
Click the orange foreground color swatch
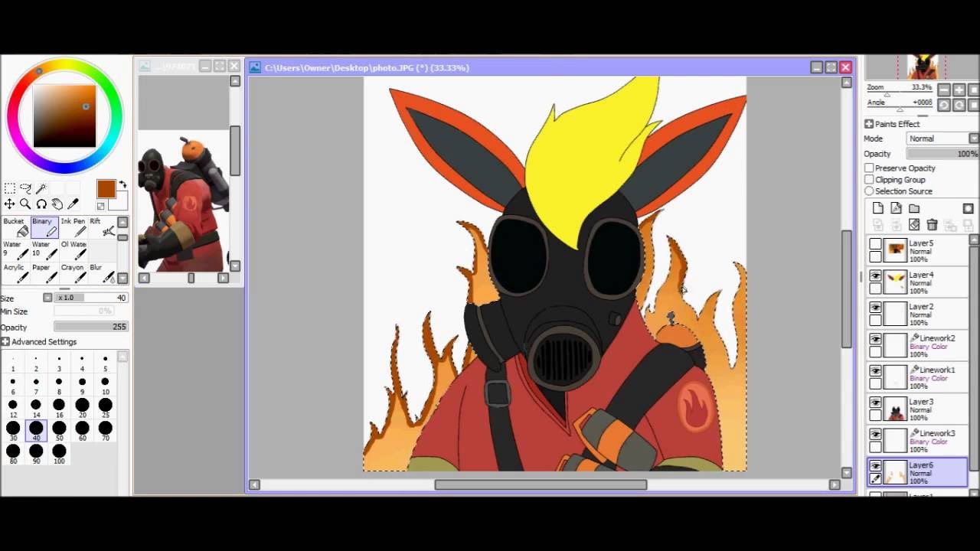tap(106, 189)
